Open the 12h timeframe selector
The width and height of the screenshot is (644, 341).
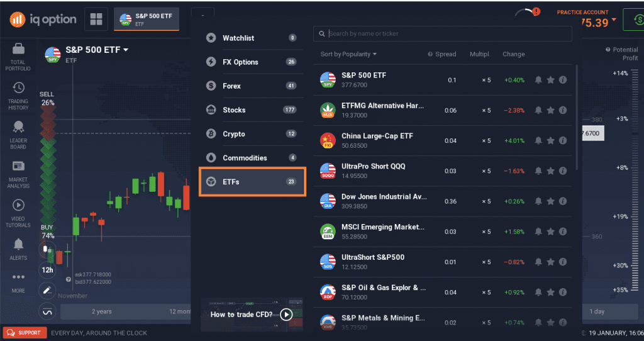[47, 270]
